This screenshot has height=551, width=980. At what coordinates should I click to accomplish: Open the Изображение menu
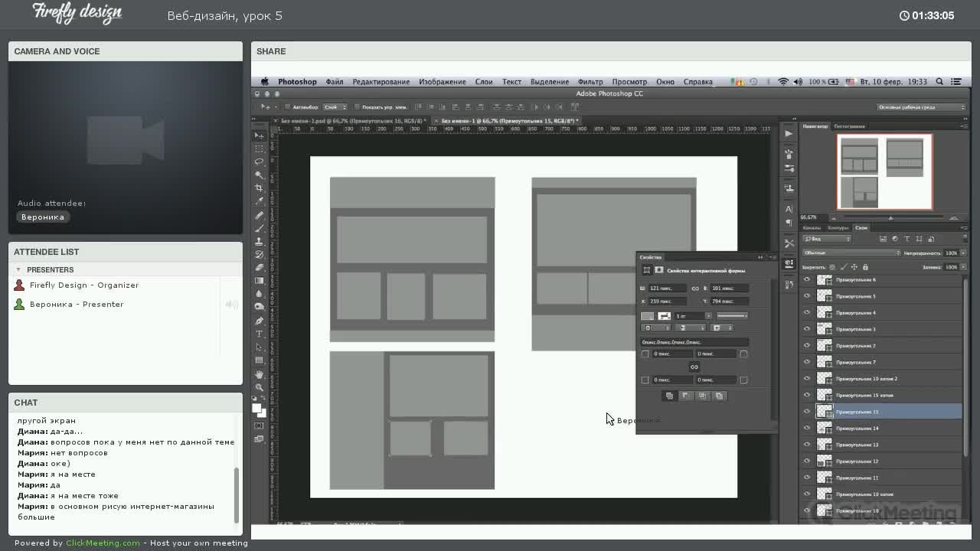(x=443, y=82)
